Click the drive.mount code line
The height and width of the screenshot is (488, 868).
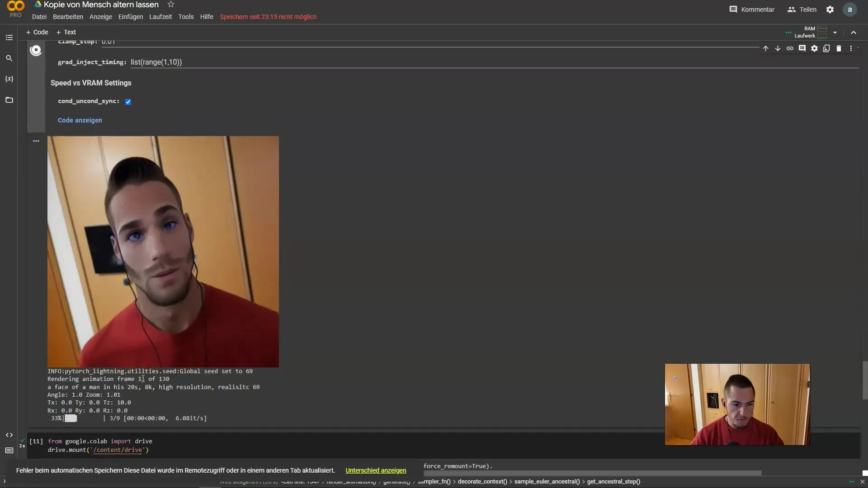pos(98,450)
